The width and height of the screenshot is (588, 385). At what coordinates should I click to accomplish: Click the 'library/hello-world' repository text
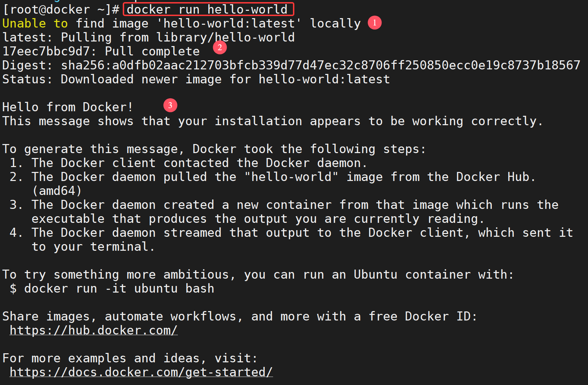pyautogui.click(x=225, y=37)
